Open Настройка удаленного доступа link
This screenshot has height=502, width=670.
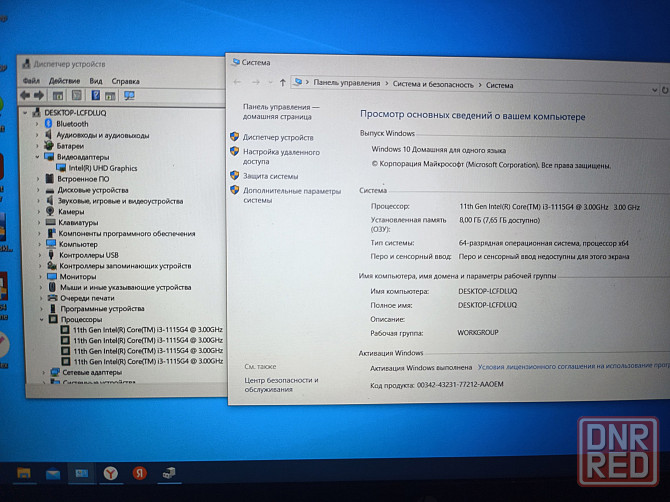281,157
